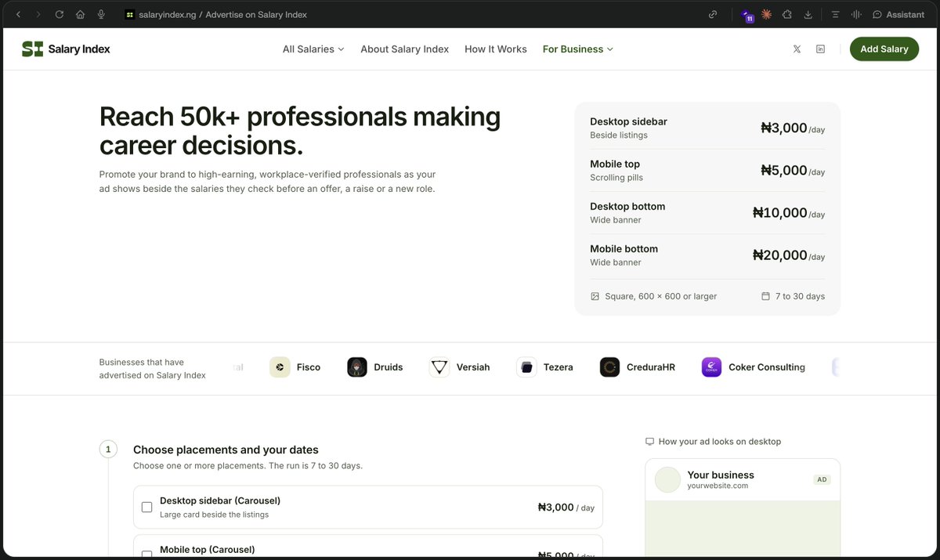
Task: Click the Versiah triangle logo
Action: [x=439, y=367]
